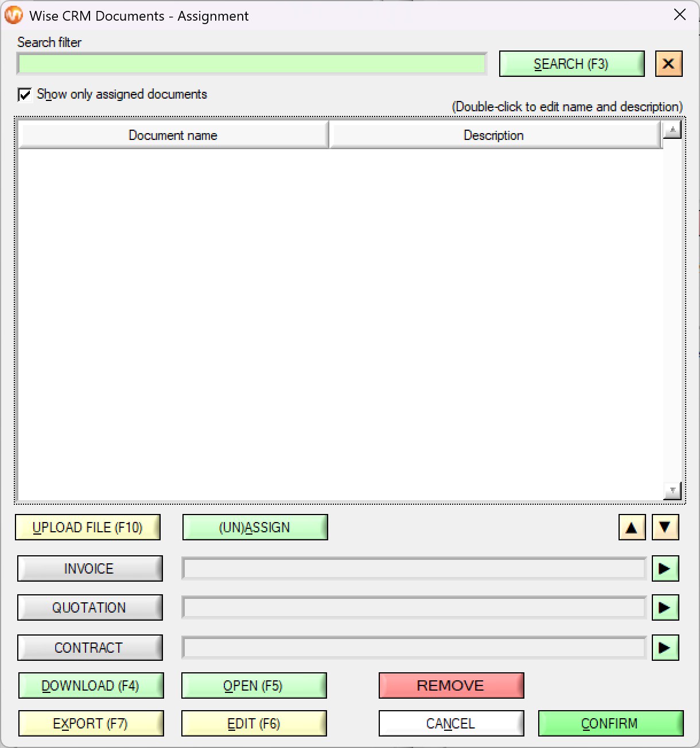Image resolution: width=700 pixels, height=748 pixels.
Task: Click the QUOTATION path text field
Action: click(414, 607)
